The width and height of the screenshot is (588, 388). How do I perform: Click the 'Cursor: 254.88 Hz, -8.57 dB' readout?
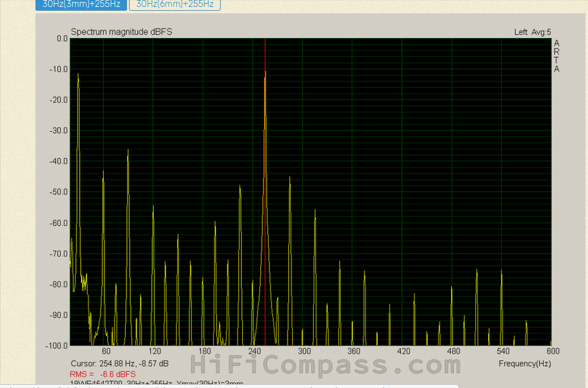(x=119, y=363)
